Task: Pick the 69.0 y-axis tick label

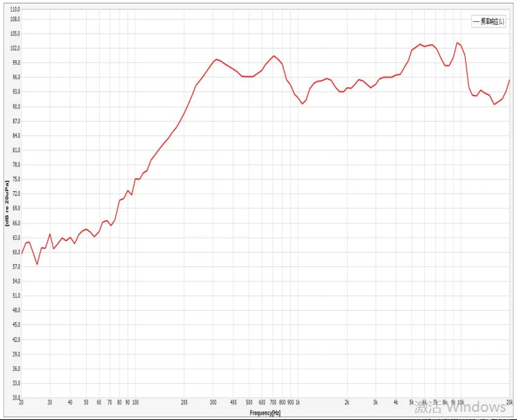Action: (16, 208)
